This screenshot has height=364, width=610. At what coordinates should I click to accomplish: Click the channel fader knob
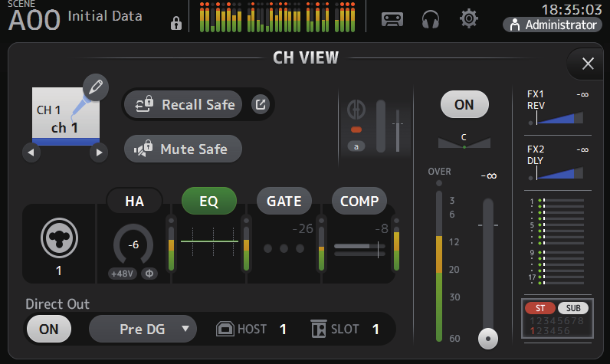click(x=488, y=339)
